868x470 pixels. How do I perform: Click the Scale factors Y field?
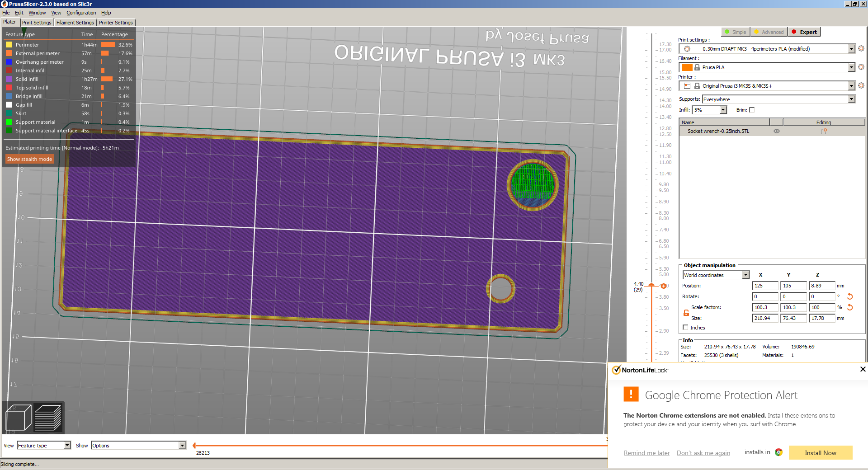[x=793, y=307]
